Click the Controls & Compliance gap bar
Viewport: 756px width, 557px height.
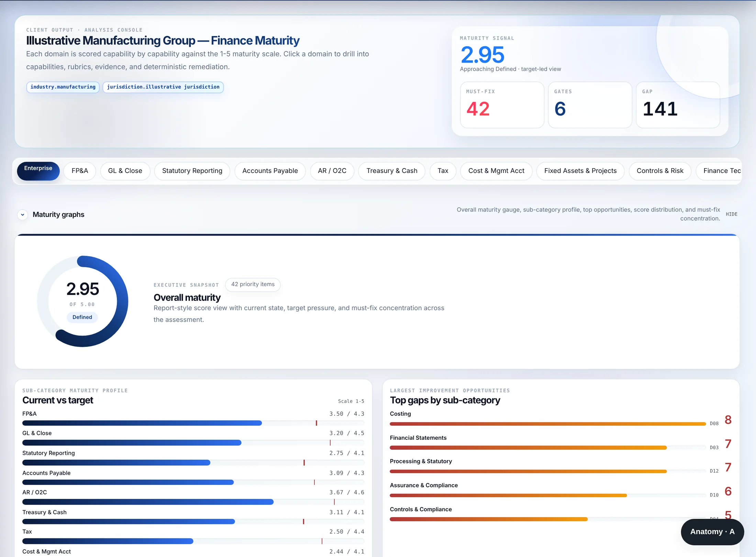pyautogui.click(x=548, y=519)
